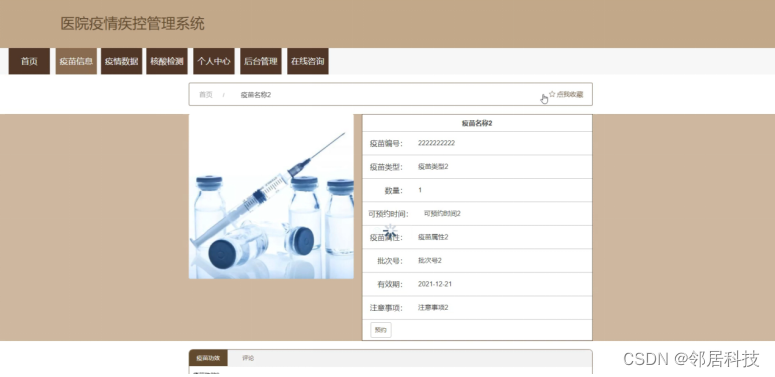Open 个人中心 menu item
Screen dimensions: 775x377
point(214,61)
